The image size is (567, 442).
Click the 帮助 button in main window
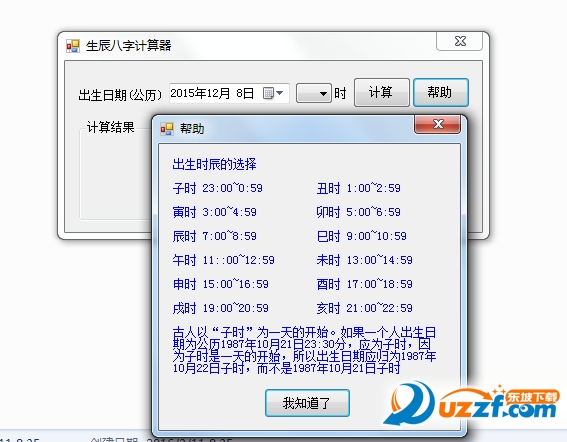tap(440, 93)
